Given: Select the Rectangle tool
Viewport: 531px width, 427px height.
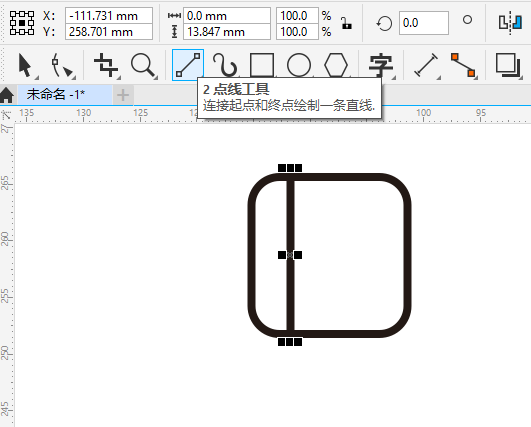Looking at the screenshot, I should [262, 65].
